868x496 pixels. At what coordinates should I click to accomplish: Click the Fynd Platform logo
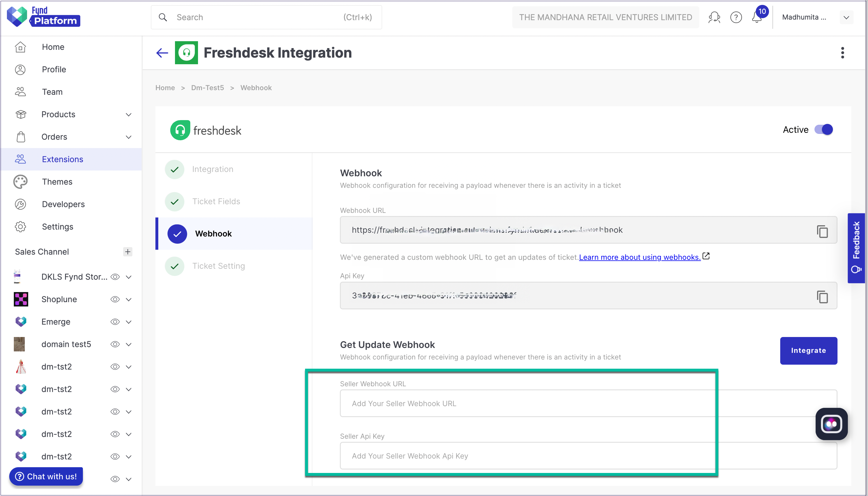point(43,16)
